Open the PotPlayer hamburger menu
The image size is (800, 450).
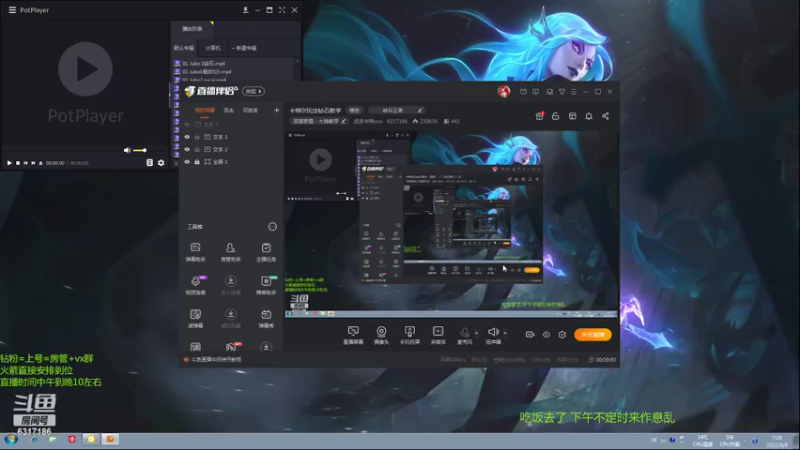pos(12,10)
